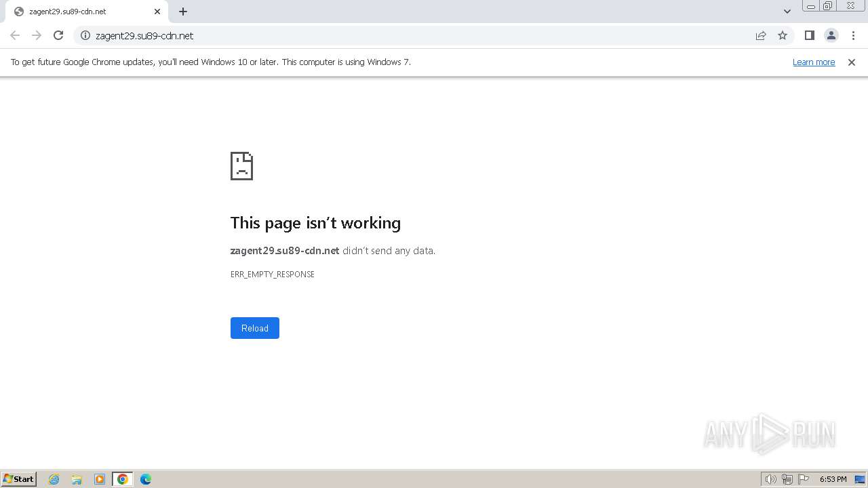Select Chrome in the taskbar
Image resolution: width=868 pixels, height=488 pixels.
coord(123,479)
